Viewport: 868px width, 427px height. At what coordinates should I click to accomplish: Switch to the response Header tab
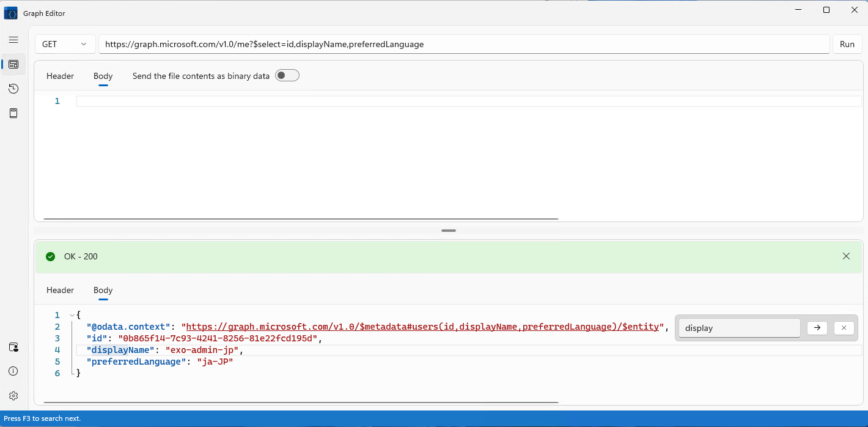[60, 290]
